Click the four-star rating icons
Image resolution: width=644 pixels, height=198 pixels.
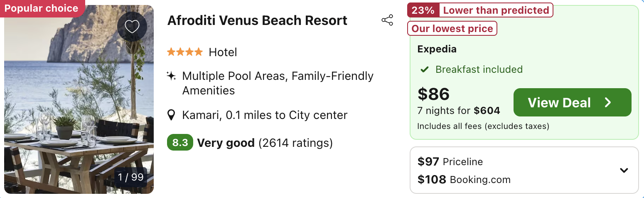[185, 52]
